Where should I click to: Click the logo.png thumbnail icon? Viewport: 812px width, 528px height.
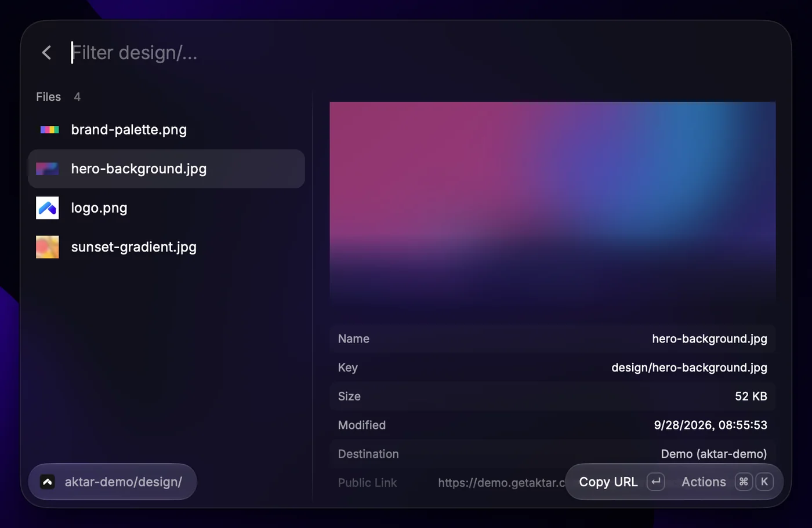48,208
